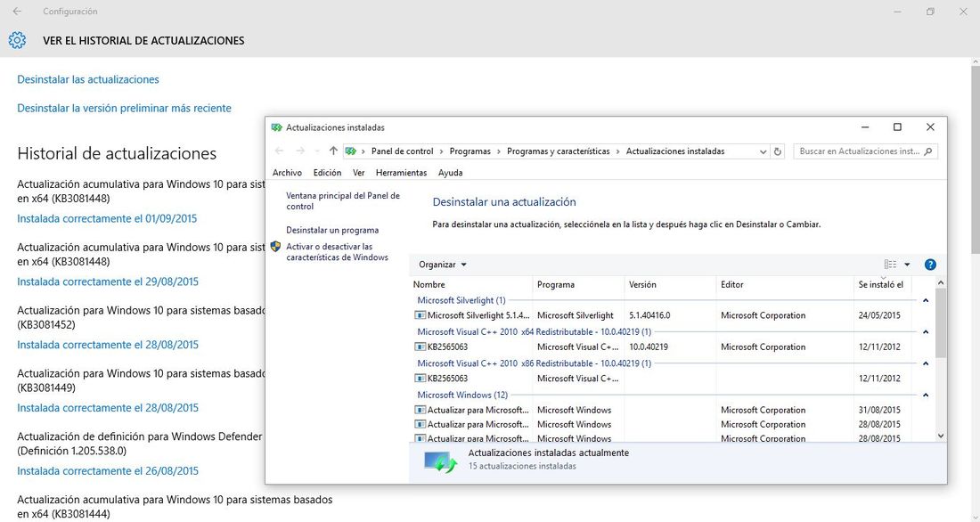Open the Archivo menu

[287, 173]
